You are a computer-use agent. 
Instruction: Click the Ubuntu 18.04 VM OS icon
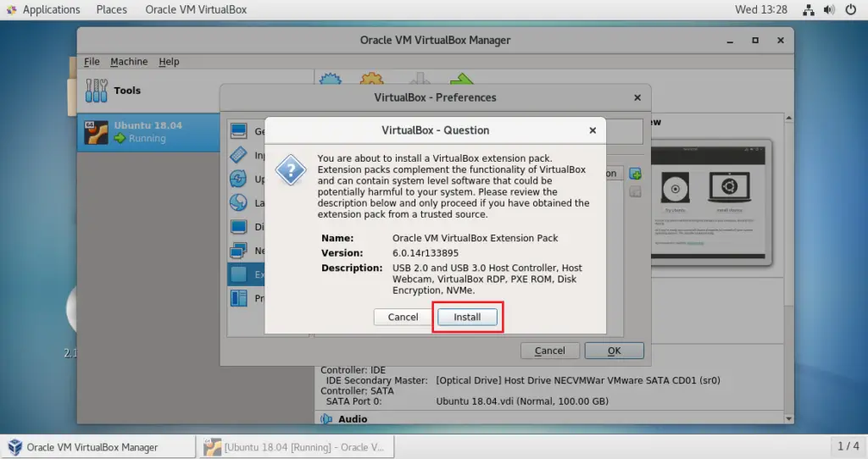(97, 133)
